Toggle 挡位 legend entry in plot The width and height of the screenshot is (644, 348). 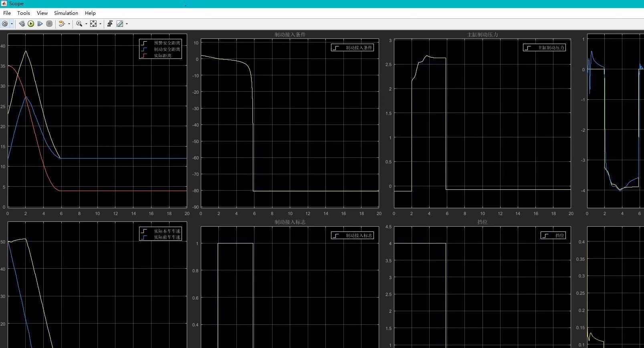pyautogui.click(x=553, y=235)
